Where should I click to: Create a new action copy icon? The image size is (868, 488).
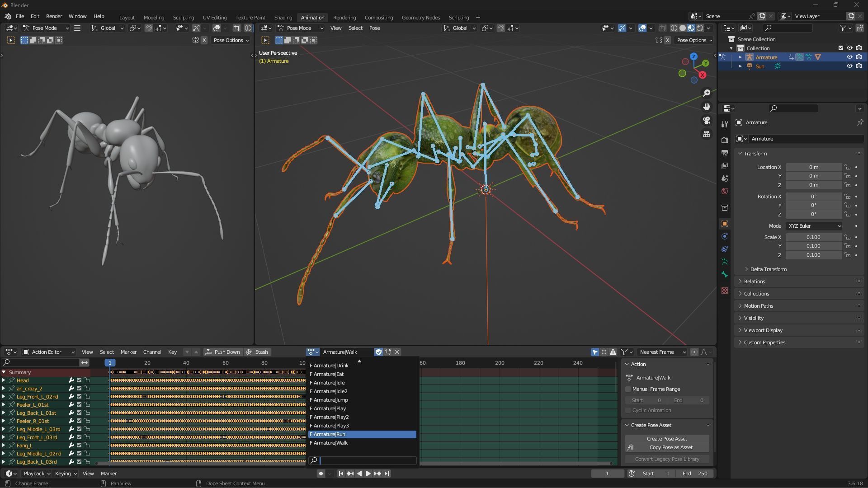point(388,352)
